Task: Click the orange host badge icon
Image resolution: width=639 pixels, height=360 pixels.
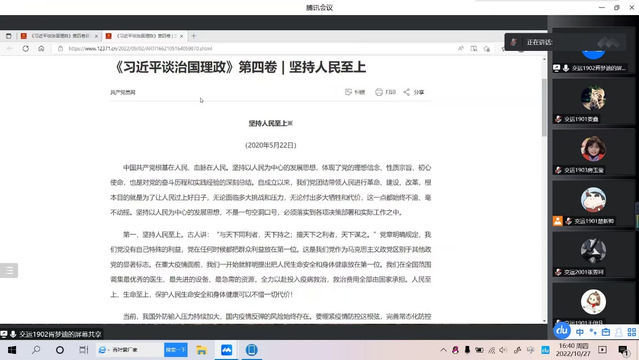Action: click(557, 221)
